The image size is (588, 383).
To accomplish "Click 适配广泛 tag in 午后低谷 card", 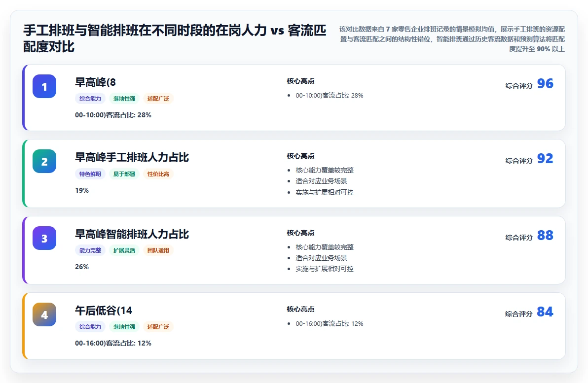I will (158, 327).
